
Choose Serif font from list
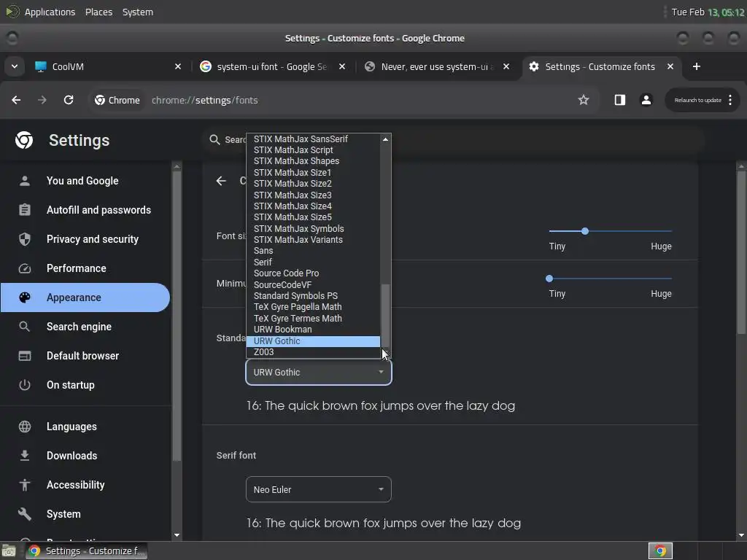click(x=314, y=262)
